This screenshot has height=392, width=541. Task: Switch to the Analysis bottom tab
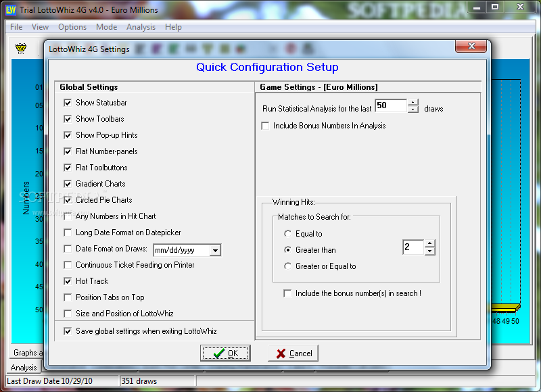point(24,368)
